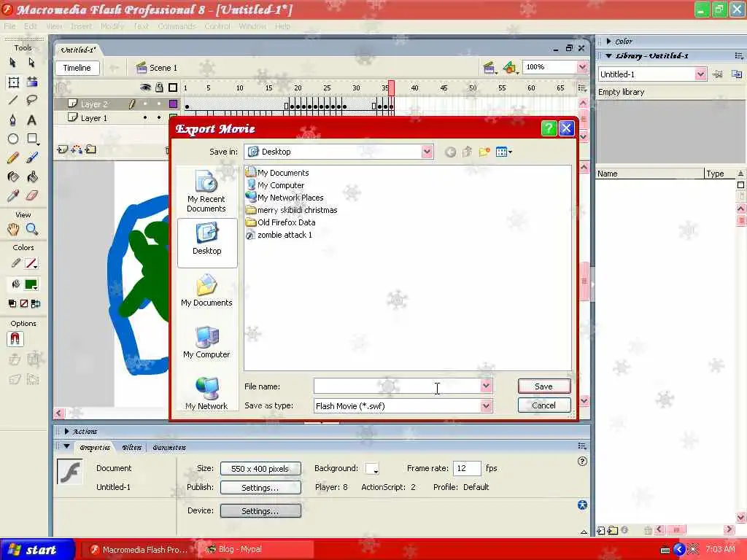Select the Pencil tool

(13, 157)
